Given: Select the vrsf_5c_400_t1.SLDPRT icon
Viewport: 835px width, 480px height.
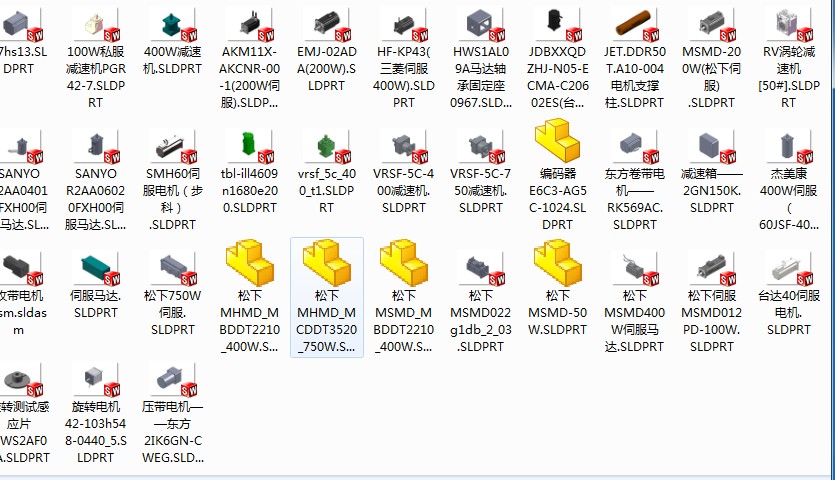Looking at the screenshot, I should click(x=327, y=147).
